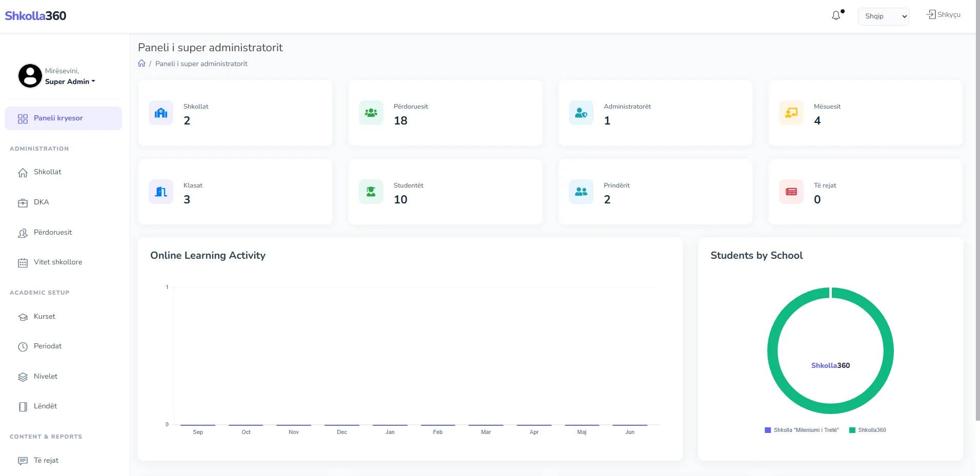Toggle Shkolla "Mileniumi i Tretë" legend swatch
Image resolution: width=980 pixels, height=476 pixels.
click(768, 430)
